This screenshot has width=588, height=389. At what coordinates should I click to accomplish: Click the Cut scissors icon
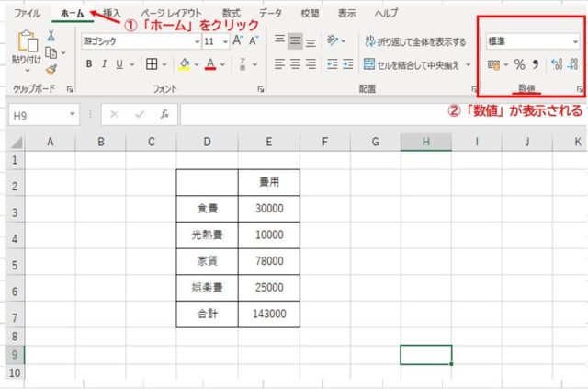pyautogui.click(x=51, y=36)
